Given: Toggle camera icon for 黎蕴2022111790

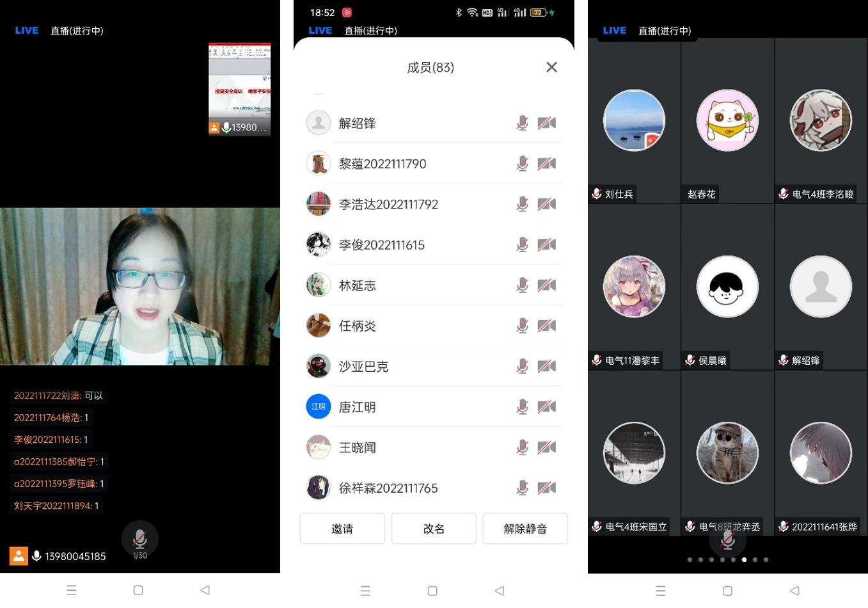Looking at the screenshot, I should [546, 164].
